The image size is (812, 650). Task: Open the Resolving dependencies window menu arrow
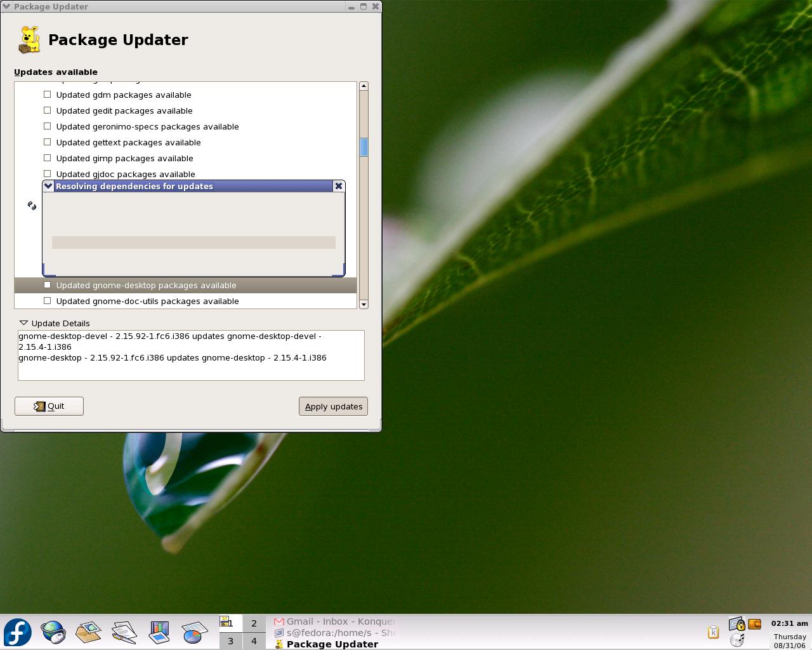tap(48, 186)
